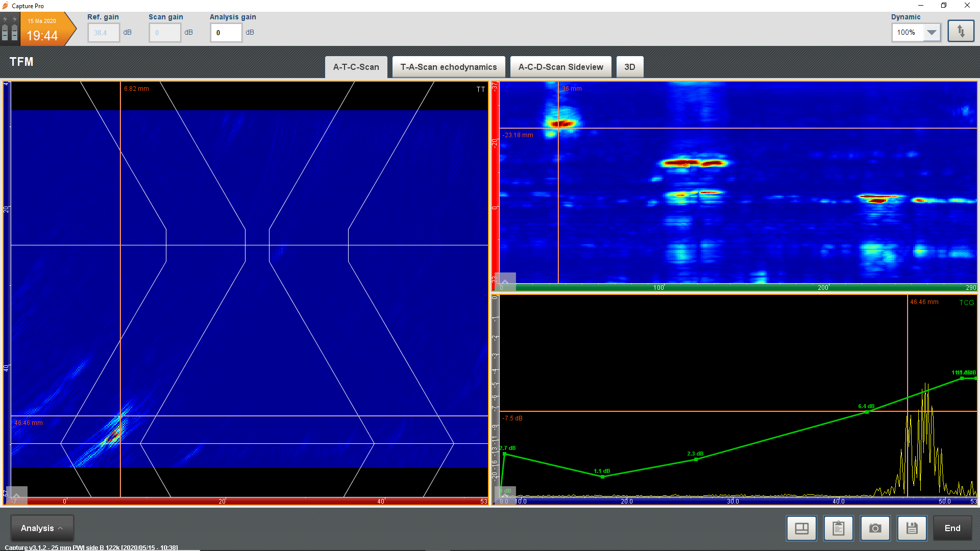
Task: Open the A-C-D-Scan Sideview tab
Action: click(x=560, y=67)
